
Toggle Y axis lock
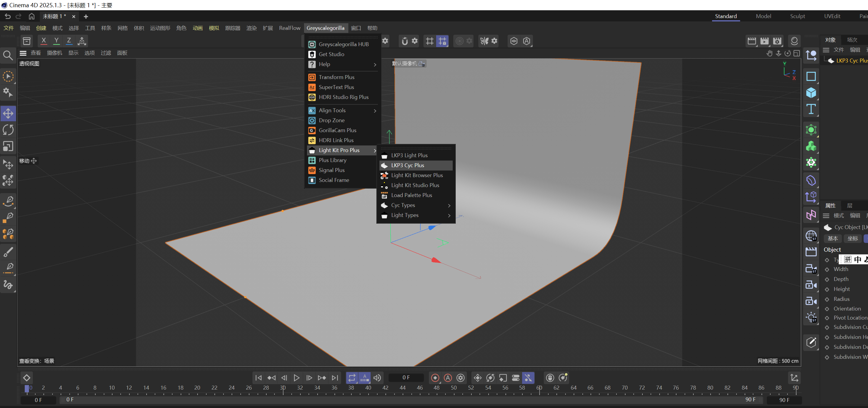(56, 41)
